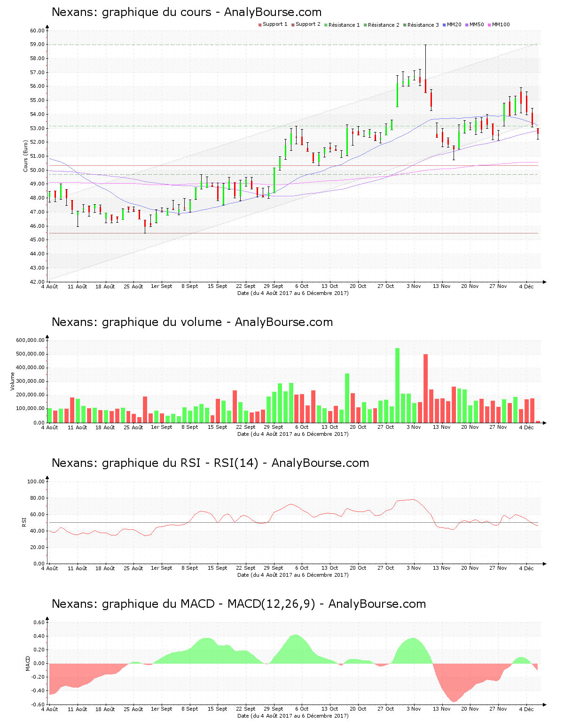
Task: Select the MM50 legend label
Action: (x=477, y=24)
